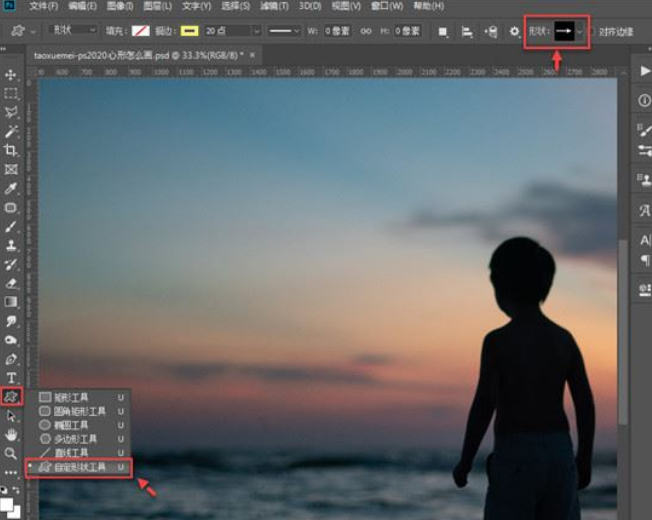This screenshot has width=652, height=520.
Task: Choose 自定形状工具 from the flyout
Action: coord(79,467)
